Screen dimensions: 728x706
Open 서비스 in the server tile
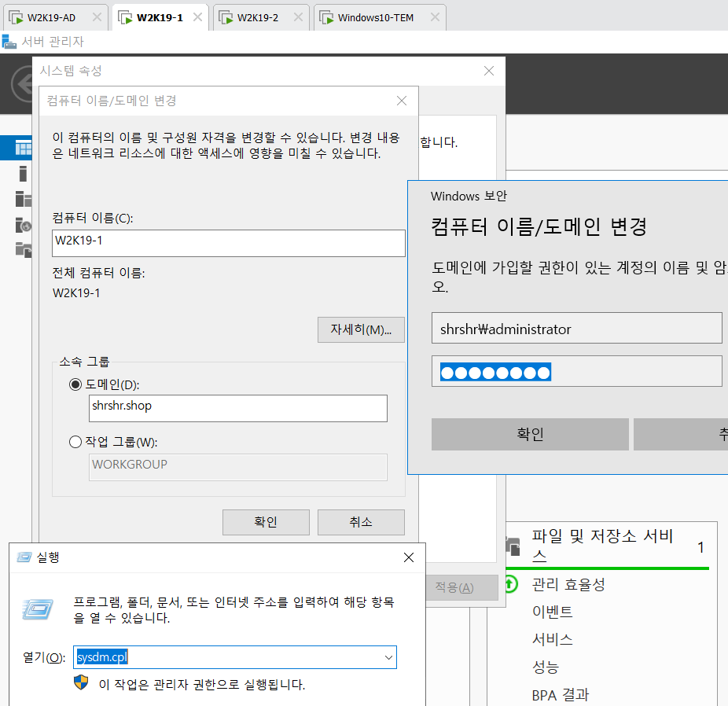point(552,639)
